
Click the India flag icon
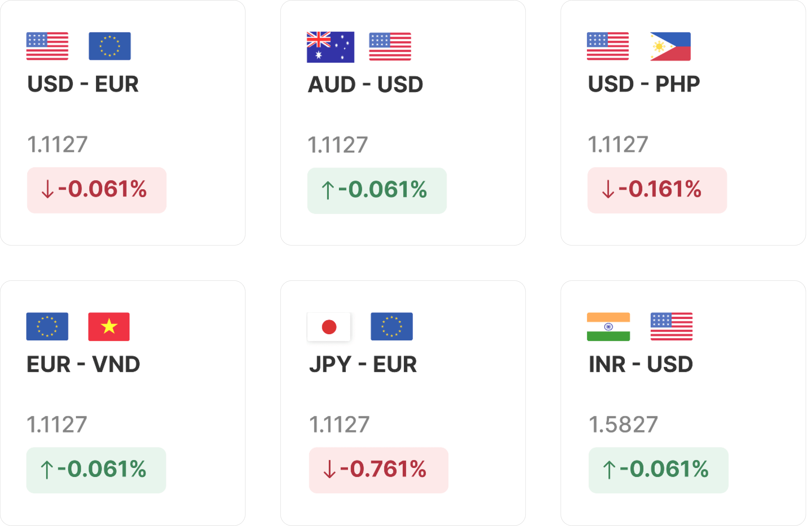click(608, 327)
